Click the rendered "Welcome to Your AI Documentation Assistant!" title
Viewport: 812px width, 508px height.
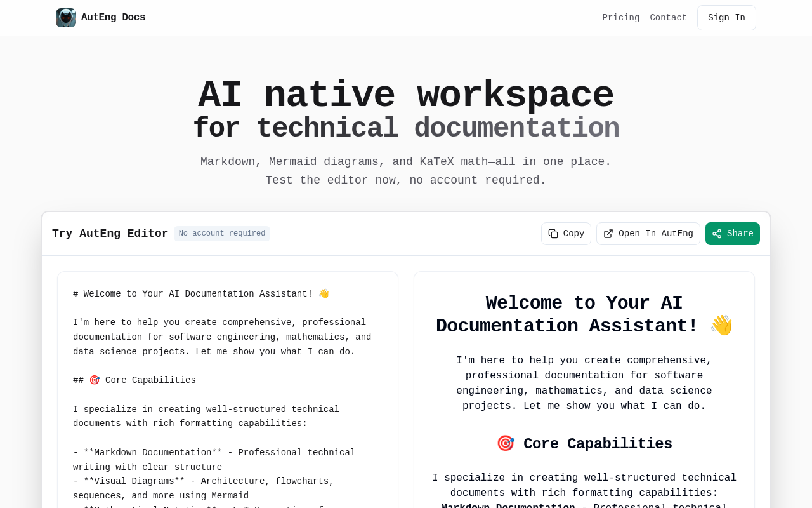point(584,314)
